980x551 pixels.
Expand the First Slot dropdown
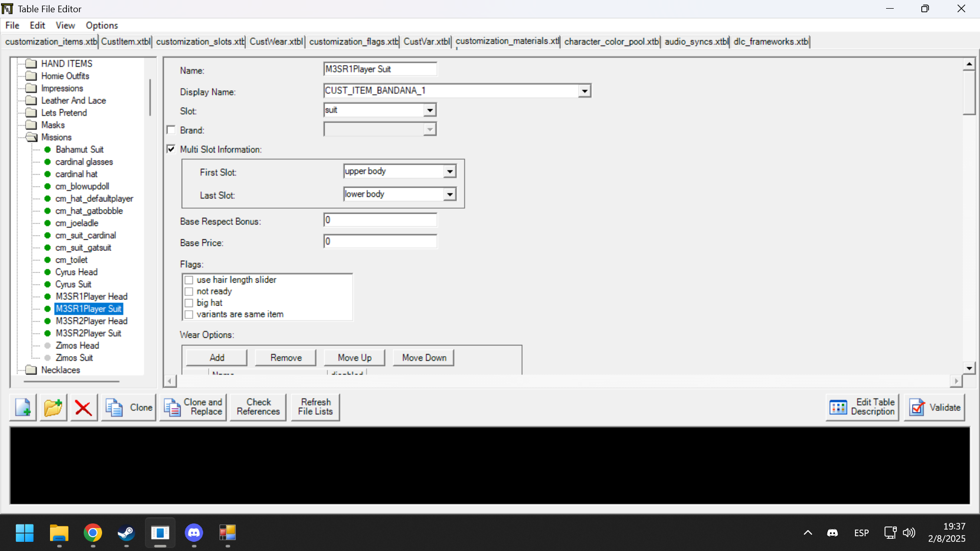tap(449, 171)
